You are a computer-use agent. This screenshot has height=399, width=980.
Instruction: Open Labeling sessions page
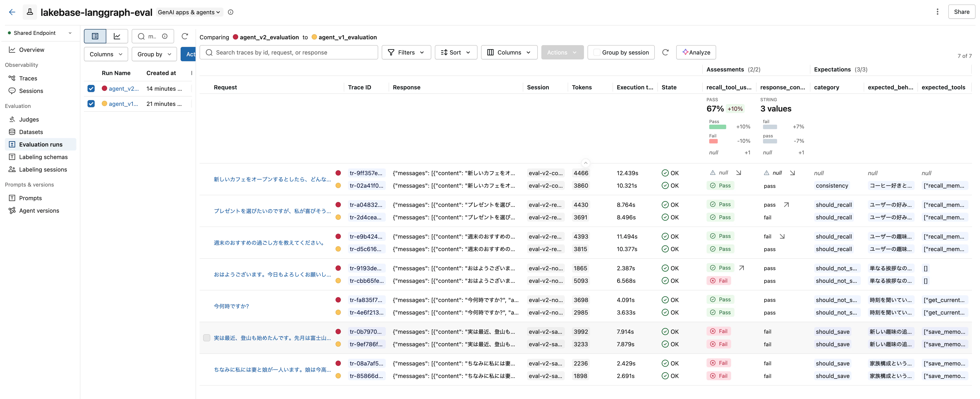tap(43, 169)
